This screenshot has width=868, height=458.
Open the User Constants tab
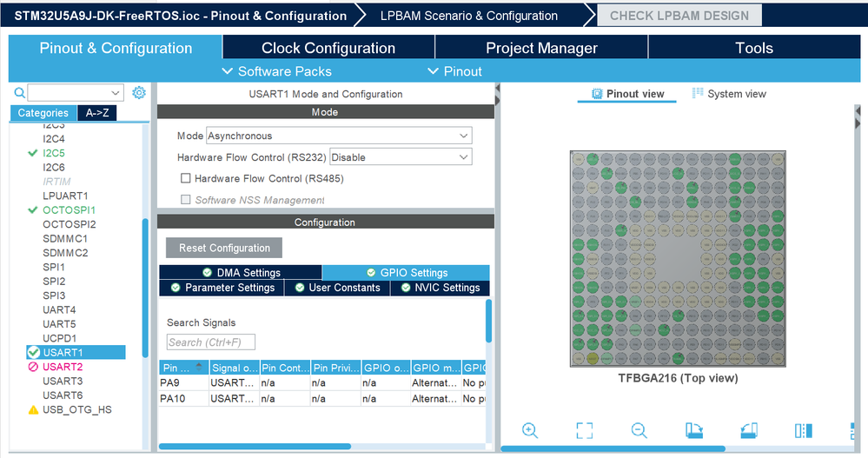(x=337, y=288)
